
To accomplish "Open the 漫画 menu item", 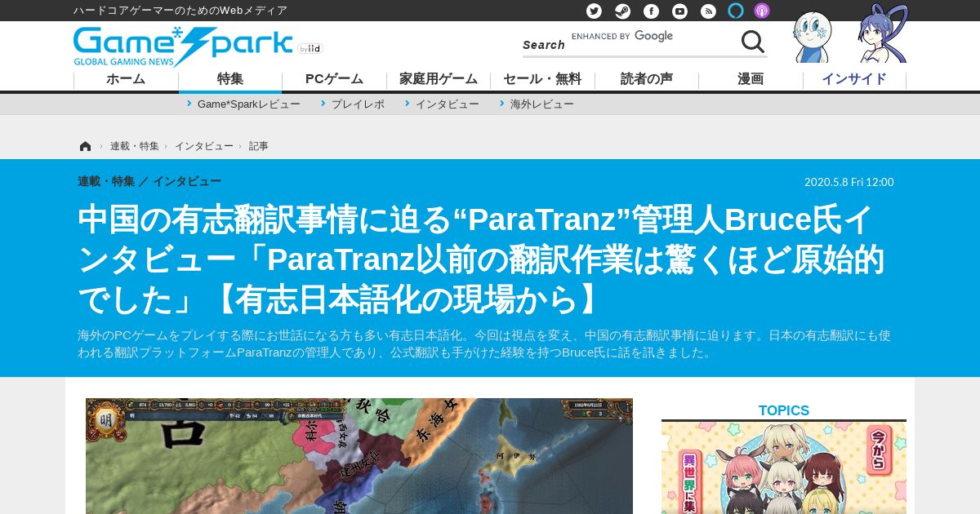I will [751, 79].
